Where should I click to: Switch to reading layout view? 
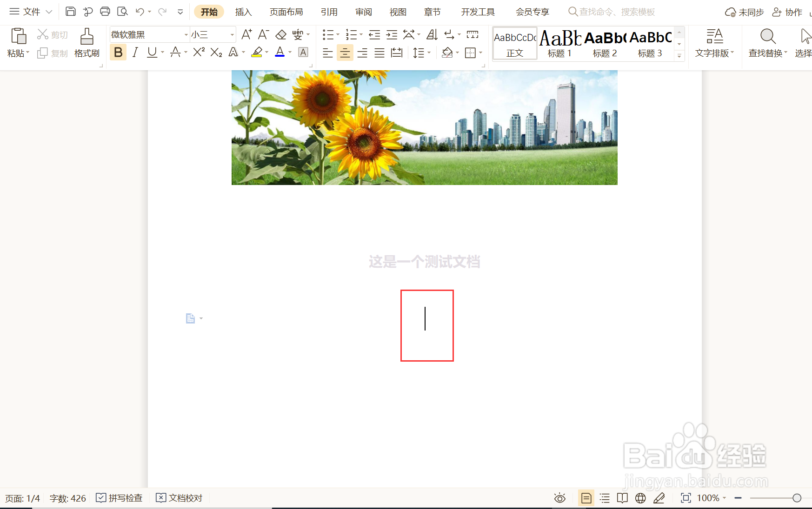coord(622,498)
